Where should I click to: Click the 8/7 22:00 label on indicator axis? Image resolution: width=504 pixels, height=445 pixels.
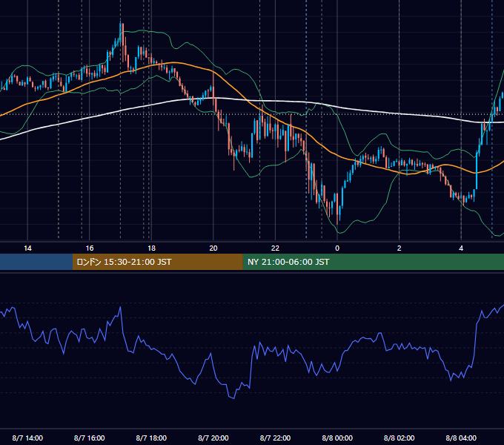[275, 438]
